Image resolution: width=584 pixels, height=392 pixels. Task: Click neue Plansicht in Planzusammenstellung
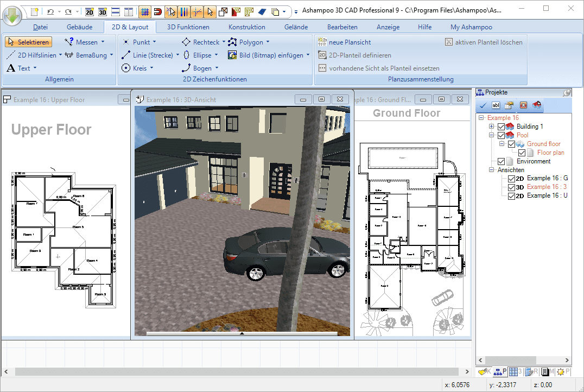click(x=350, y=41)
